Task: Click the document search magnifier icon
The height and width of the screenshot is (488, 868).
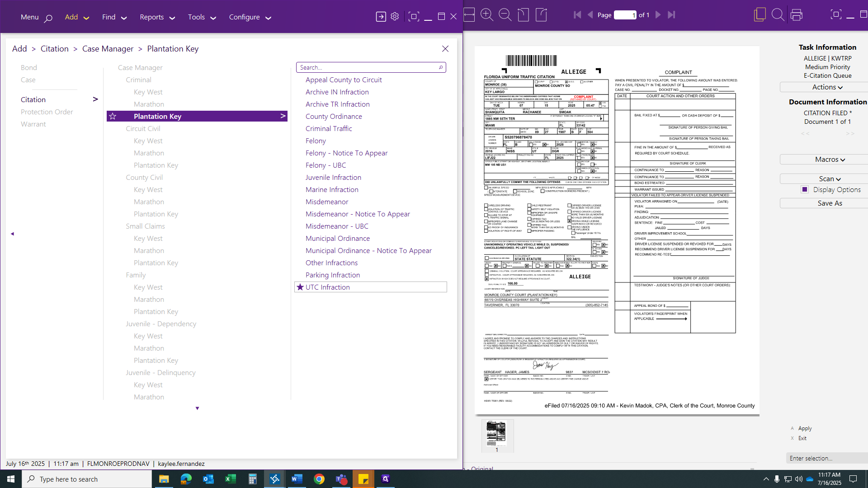Action: click(x=778, y=15)
